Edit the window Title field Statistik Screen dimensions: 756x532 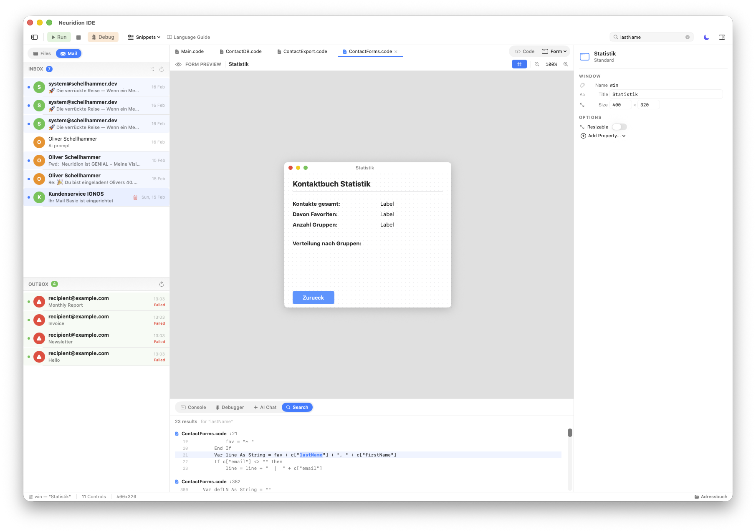(666, 94)
